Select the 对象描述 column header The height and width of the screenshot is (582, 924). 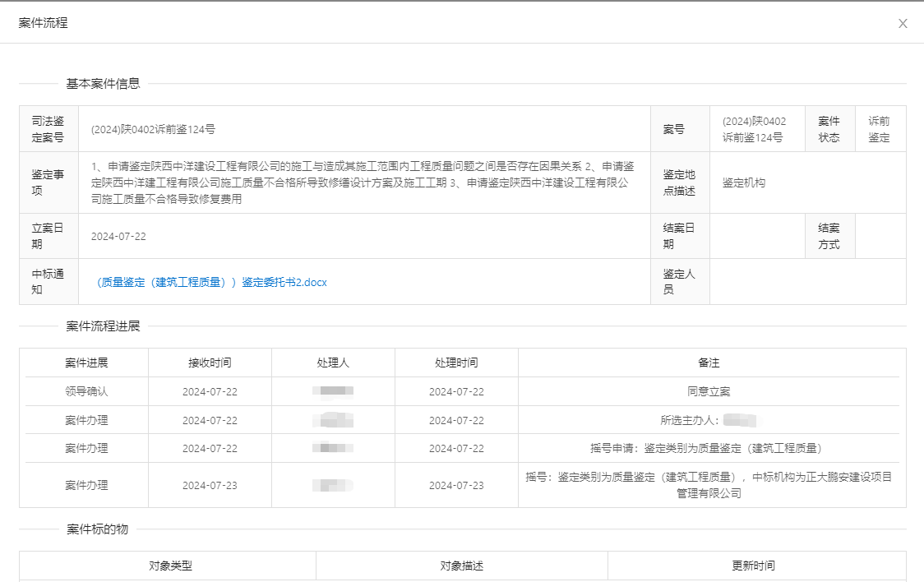[x=462, y=566]
